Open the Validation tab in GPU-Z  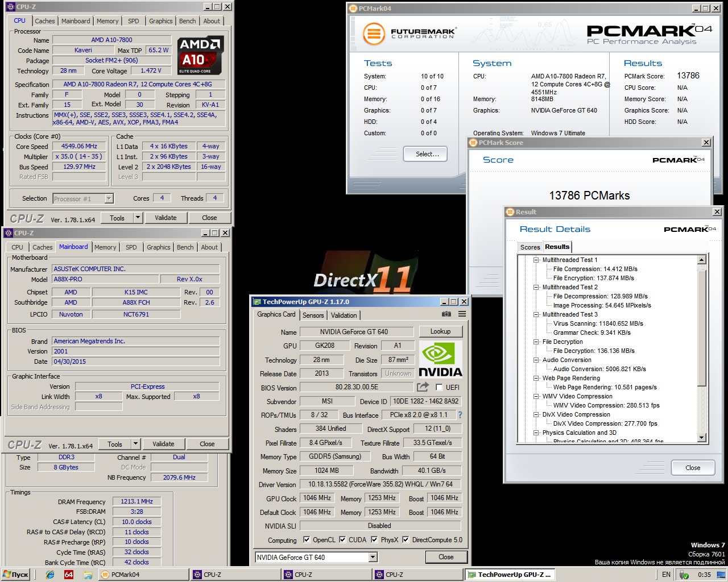(x=344, y=315)
